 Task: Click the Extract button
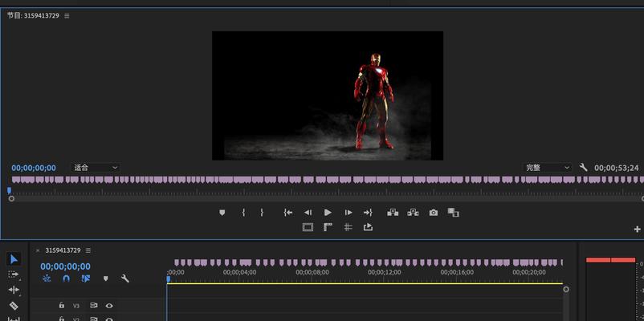[413, 213]
